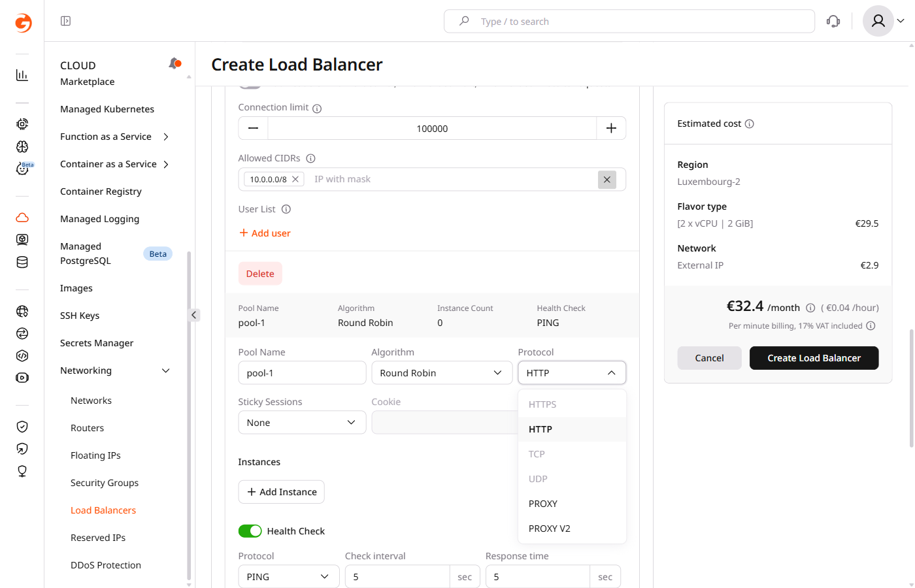Click the Allowed CIDRs info icon
915x588 pixels.
(x=311, y=158)
